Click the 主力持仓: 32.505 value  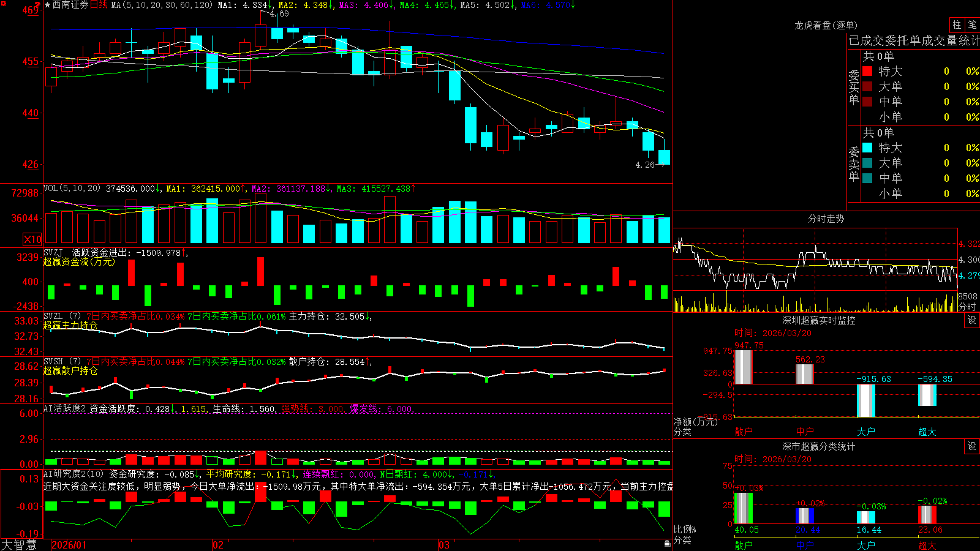click(330, 317)
